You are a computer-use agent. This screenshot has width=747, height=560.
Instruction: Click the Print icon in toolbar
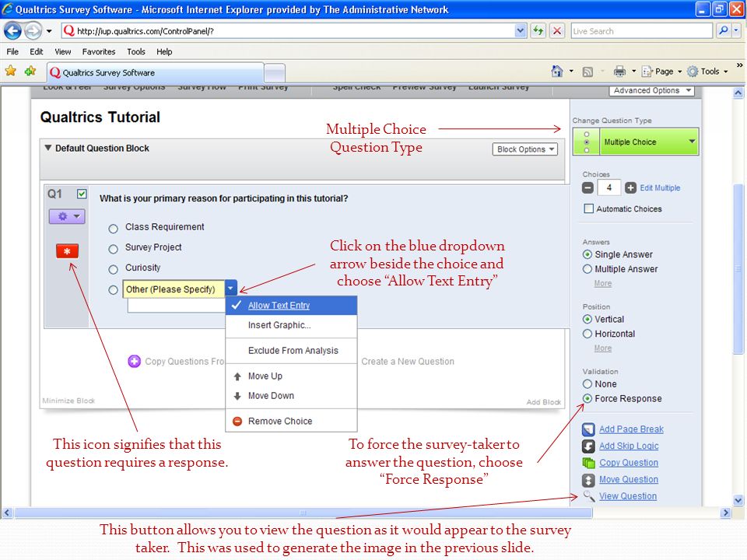coord(619,72)
